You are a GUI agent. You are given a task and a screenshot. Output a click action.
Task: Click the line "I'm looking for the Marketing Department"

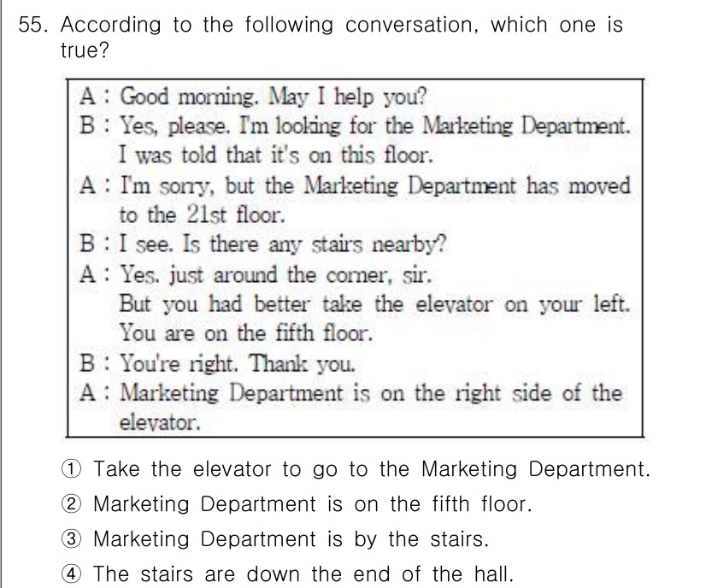375,127
